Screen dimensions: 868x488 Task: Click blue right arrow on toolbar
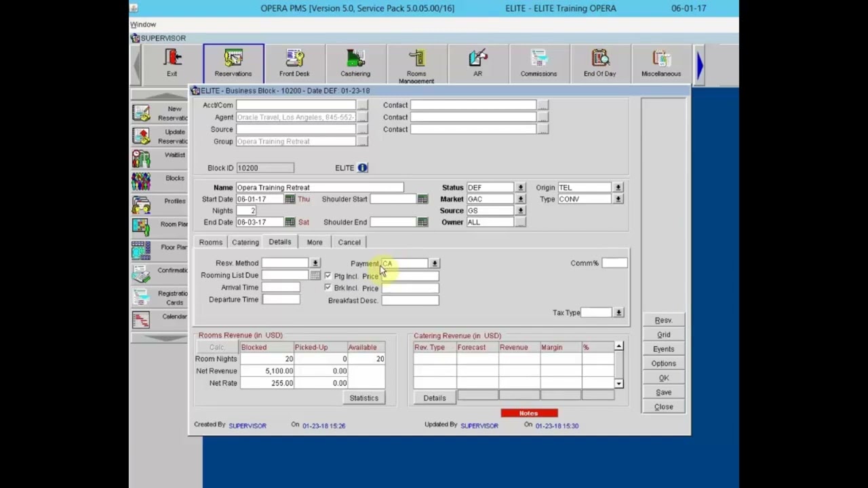point(699,65)
